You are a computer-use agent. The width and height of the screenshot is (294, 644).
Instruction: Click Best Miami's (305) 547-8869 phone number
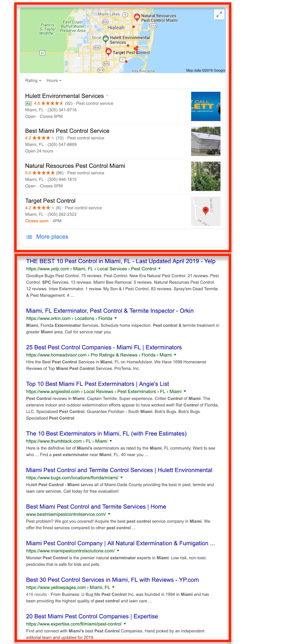click(62, 144)
